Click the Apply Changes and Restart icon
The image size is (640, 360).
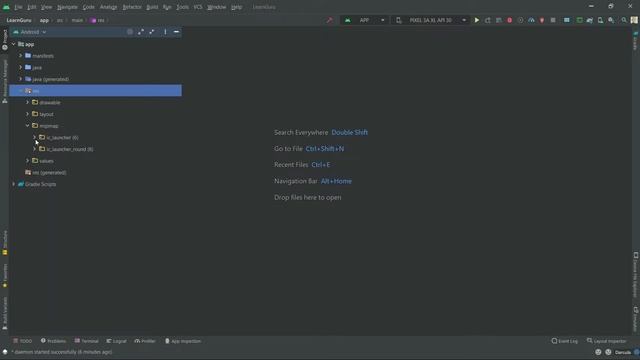click(487, 20)
